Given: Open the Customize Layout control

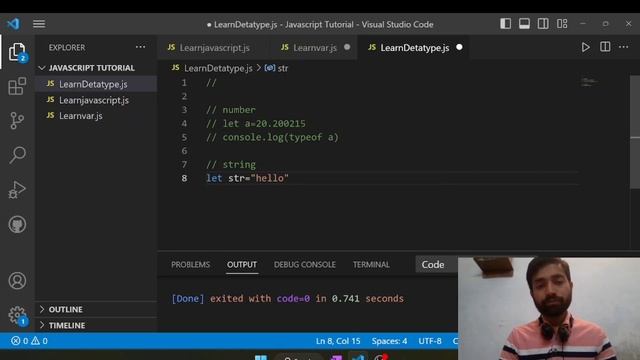Looking at the screenshot, I should click(562, 24).
